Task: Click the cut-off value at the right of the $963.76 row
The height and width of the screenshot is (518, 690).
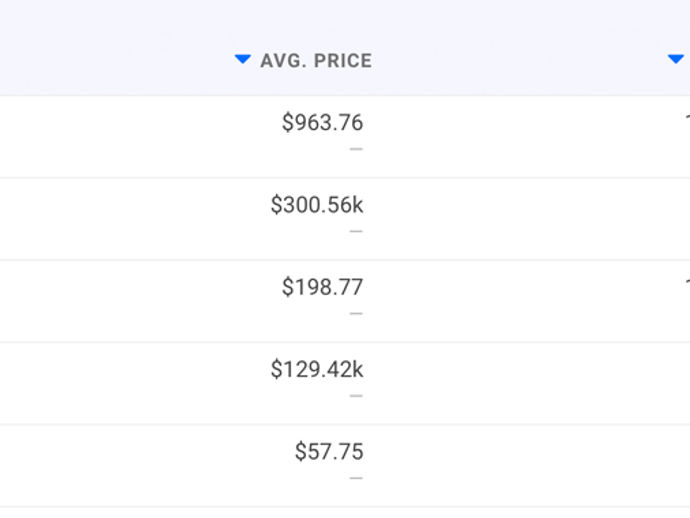Action: click(687, 117)
